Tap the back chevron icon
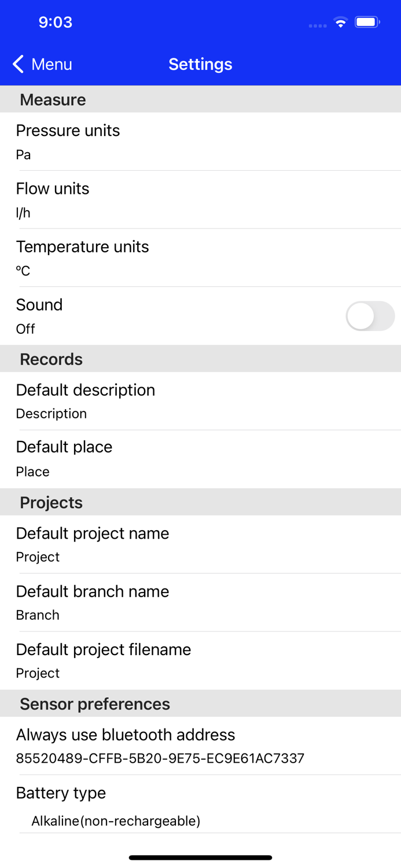This screenshot has width=401, height=868. [x=19, y=64]
